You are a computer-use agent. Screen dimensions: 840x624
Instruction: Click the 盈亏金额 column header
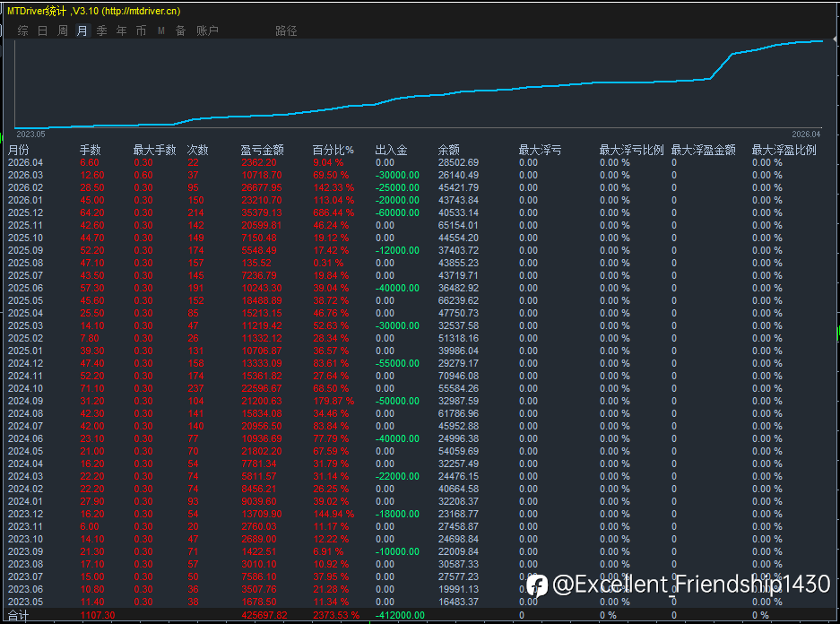point(262,150)
